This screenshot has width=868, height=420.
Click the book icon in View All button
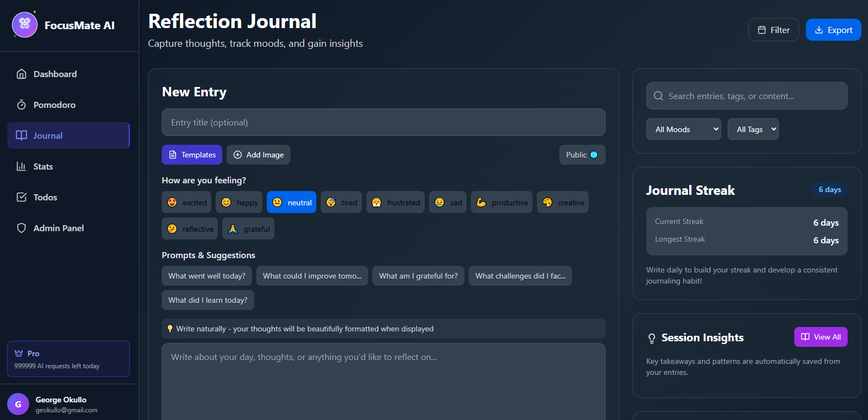[805, 337]
